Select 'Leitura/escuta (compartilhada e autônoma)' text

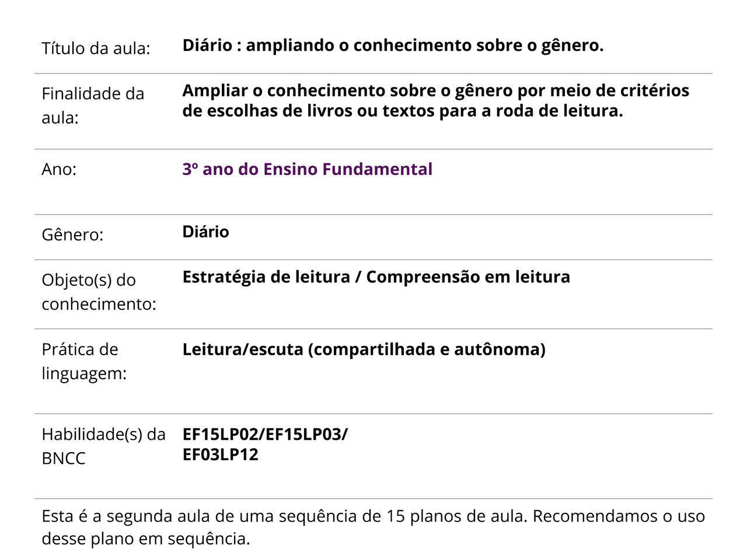click(364, 349)
